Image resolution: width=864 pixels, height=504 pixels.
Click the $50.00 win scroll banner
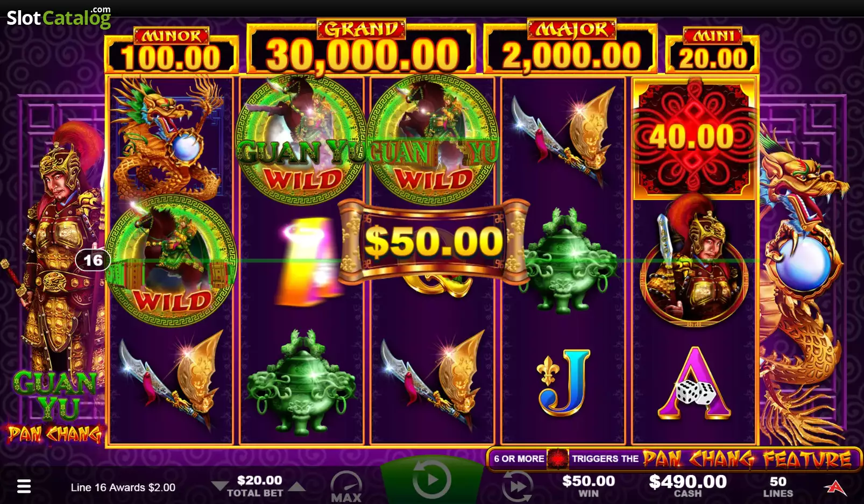click(x=434, y=241)
